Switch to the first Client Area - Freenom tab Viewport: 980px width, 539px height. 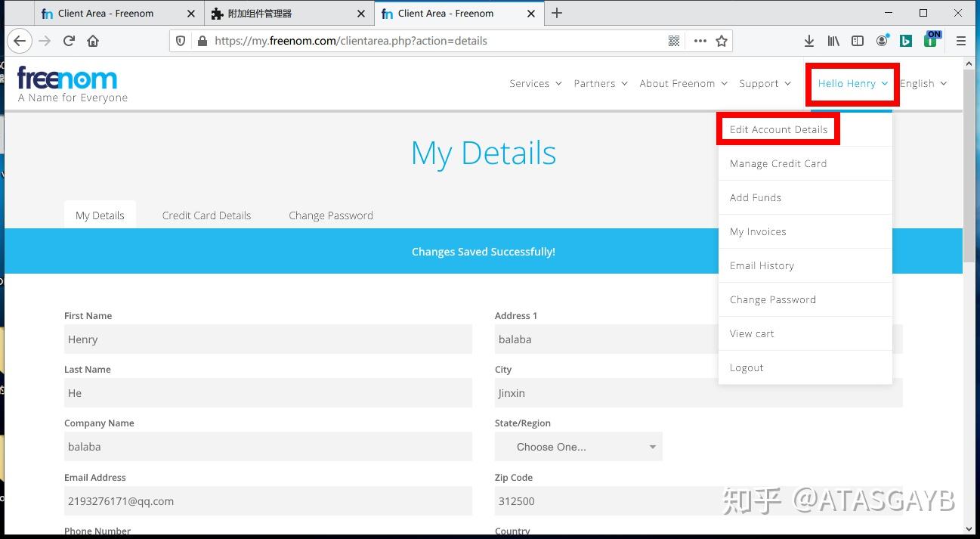click(x=119, y=14)
